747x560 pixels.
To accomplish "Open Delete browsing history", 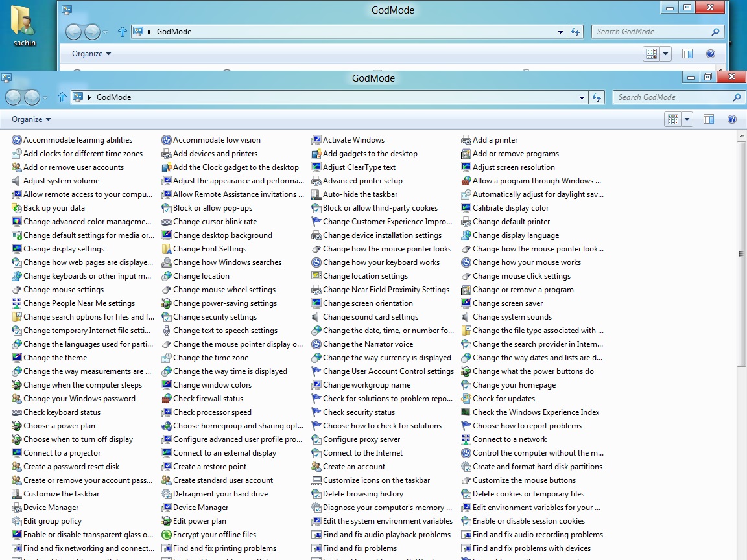I will (363, 494).
